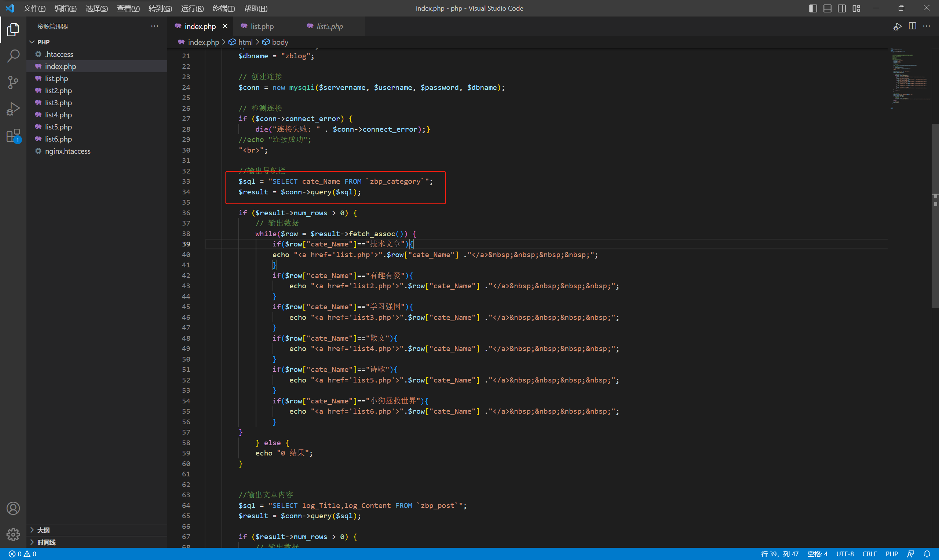This screenshot has height=560, width=939.
Task: Click the notifications bell in status bar
Action: pos(927,554)
